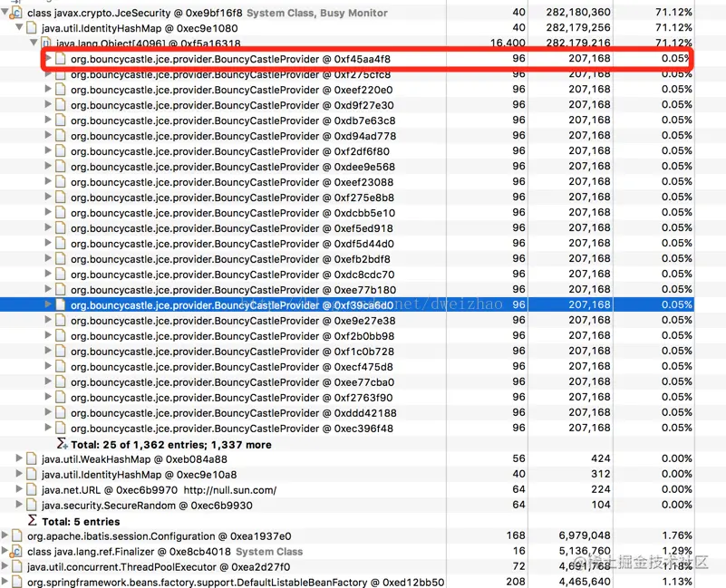Click shallow heap value 168
This screenshot has height=588, width=726.
coord(516,535)
